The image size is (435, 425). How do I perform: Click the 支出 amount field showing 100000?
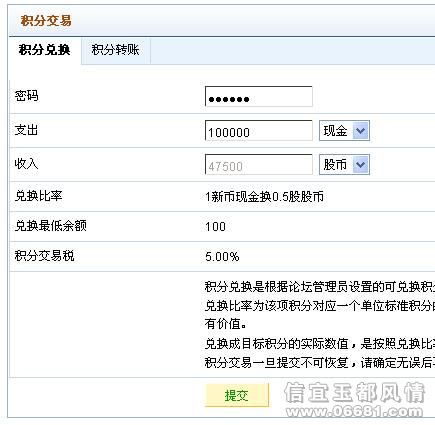tap(259, 131)
